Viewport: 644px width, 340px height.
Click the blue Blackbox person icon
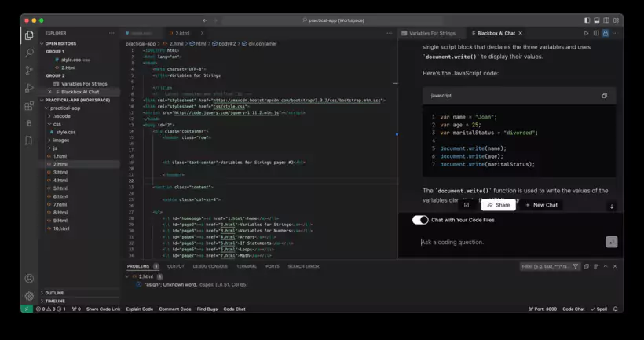coord(606,33)
